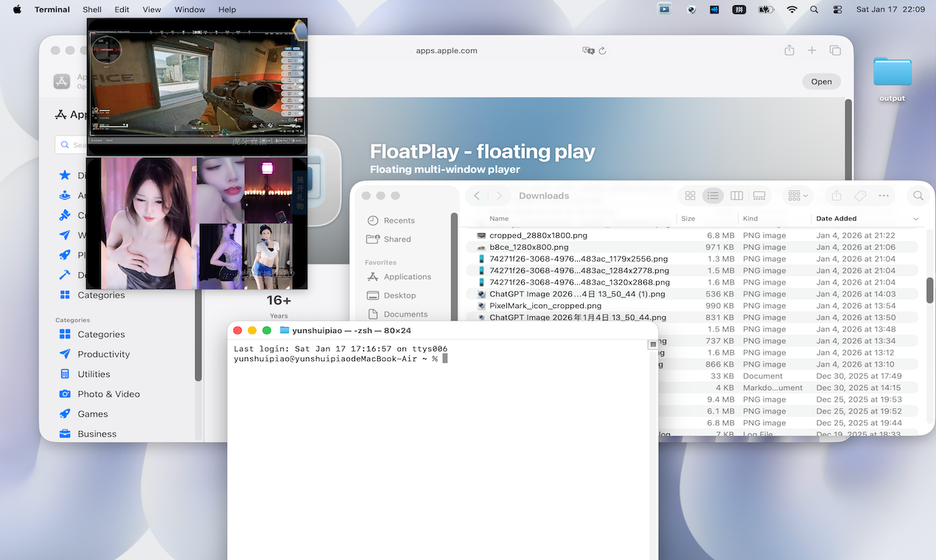
Task: Switch Finder to list view
Action: [712, 195]
